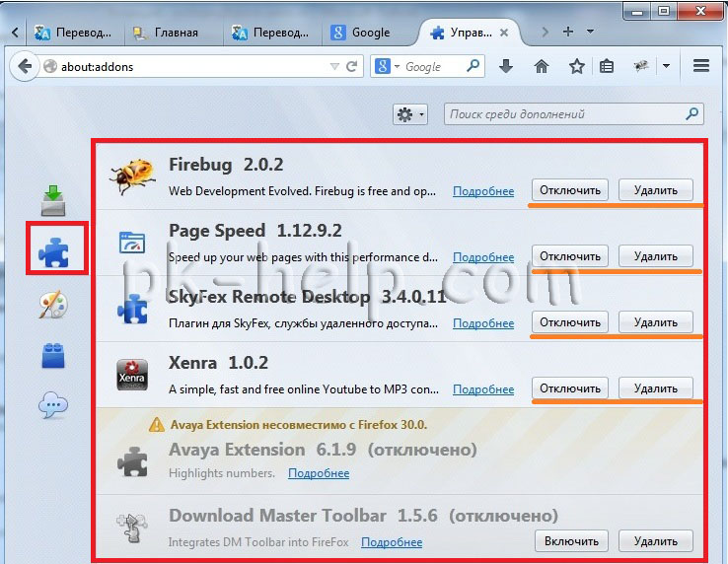Open SkyFex Подробнее details link

pyautogui.click(x=483, y=323)
